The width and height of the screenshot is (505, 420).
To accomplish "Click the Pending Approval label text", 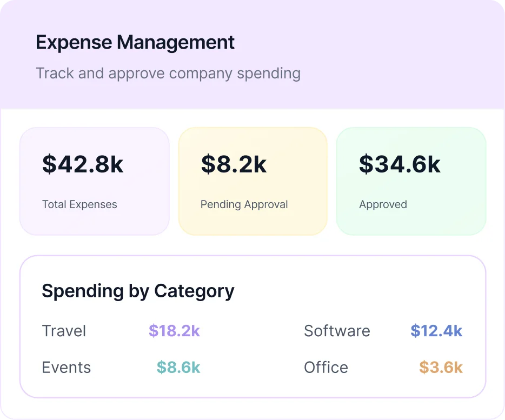I will 244,204.
